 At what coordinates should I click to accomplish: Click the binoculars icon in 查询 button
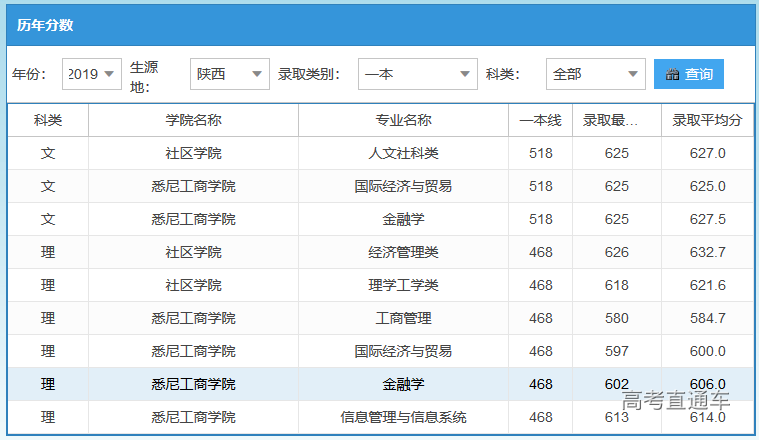672,74
